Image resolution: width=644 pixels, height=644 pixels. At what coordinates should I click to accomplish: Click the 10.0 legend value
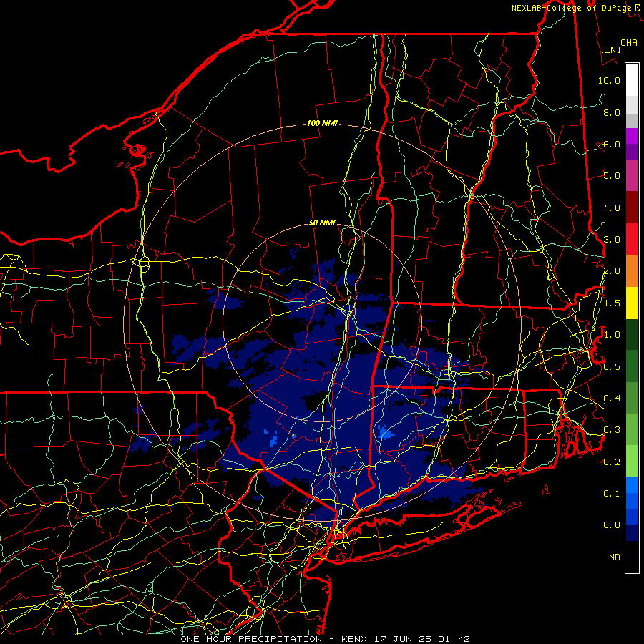[609, 80]
